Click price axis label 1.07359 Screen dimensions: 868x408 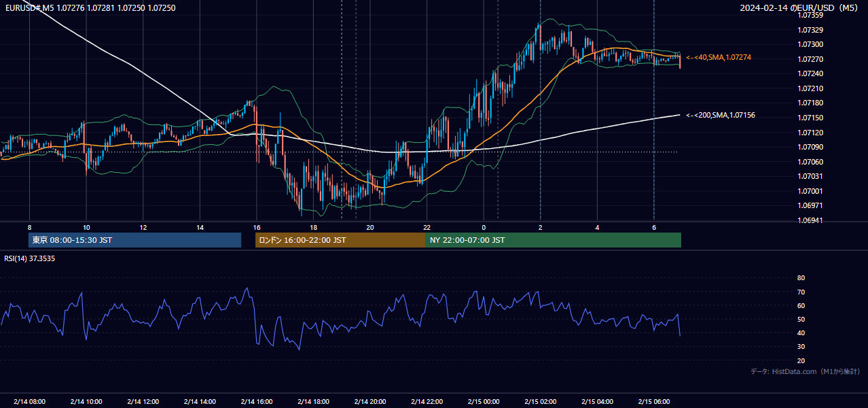(x=810, y=15)
